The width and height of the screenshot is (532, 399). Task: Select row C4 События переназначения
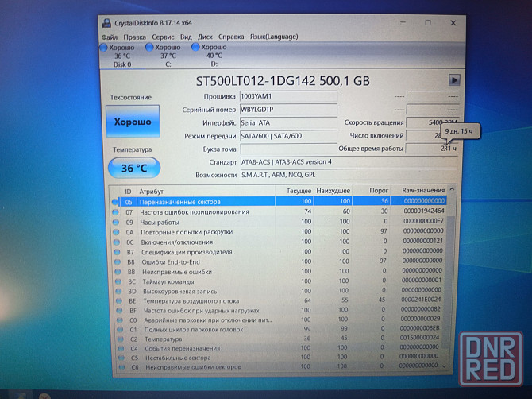coord(278,347)
